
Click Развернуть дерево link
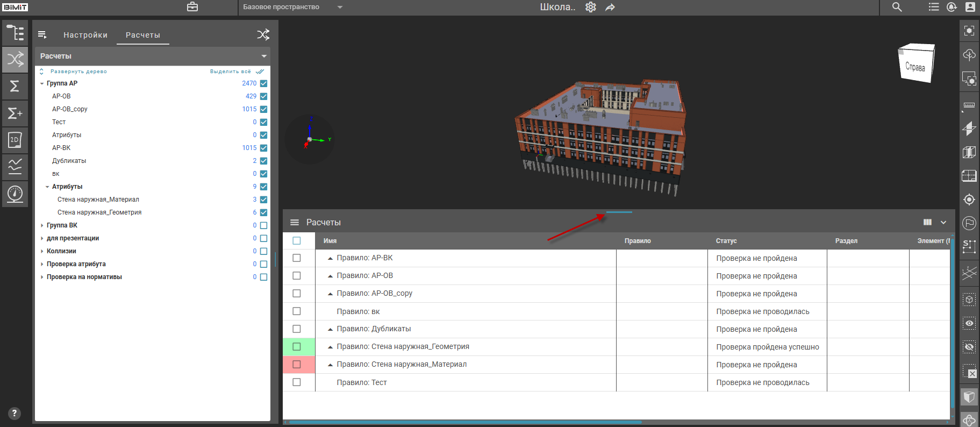[78, 72]
